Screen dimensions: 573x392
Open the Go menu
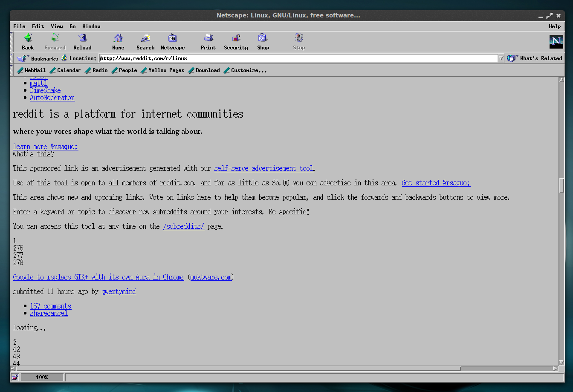click(x=72, y=26)
